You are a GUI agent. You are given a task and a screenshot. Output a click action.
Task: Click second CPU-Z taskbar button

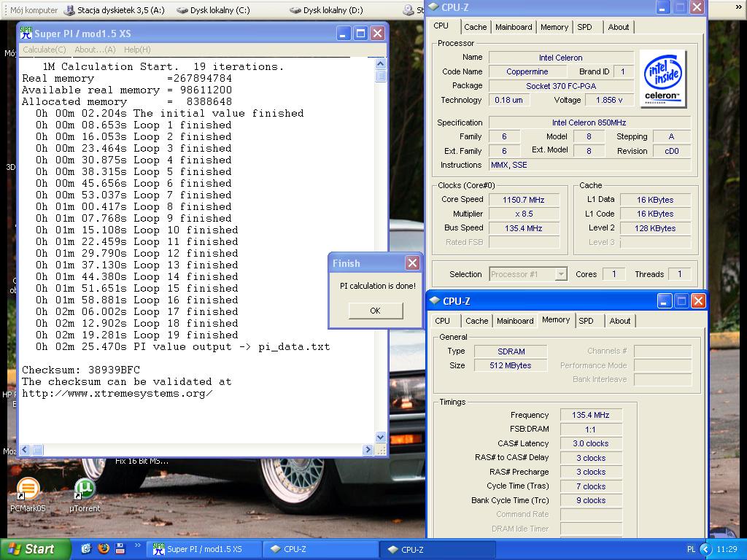coord(438,549)
